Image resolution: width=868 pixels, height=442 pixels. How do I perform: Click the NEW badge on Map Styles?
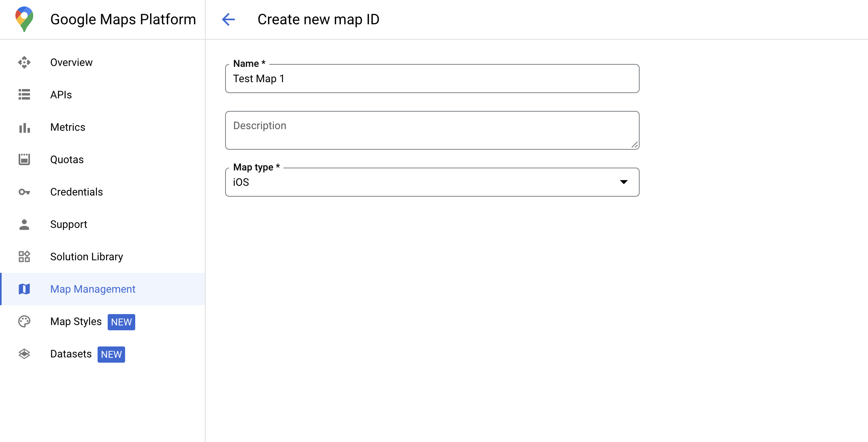(121, 322)
